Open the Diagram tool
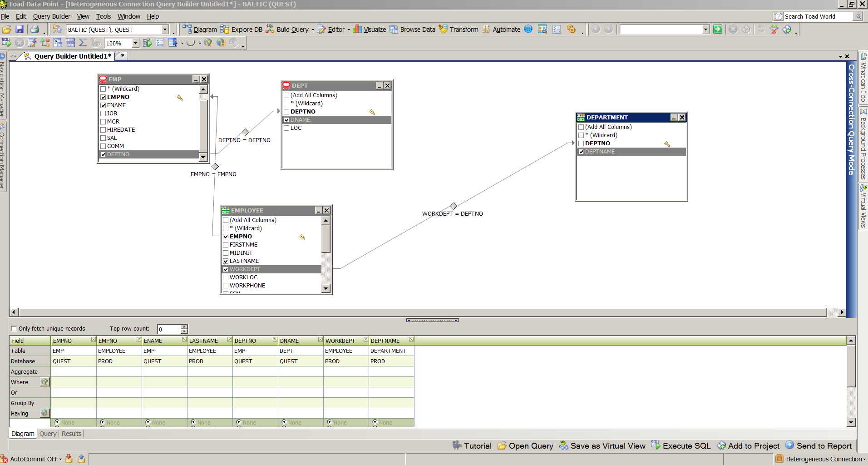The image size is (868, 465). click(200, 30)
